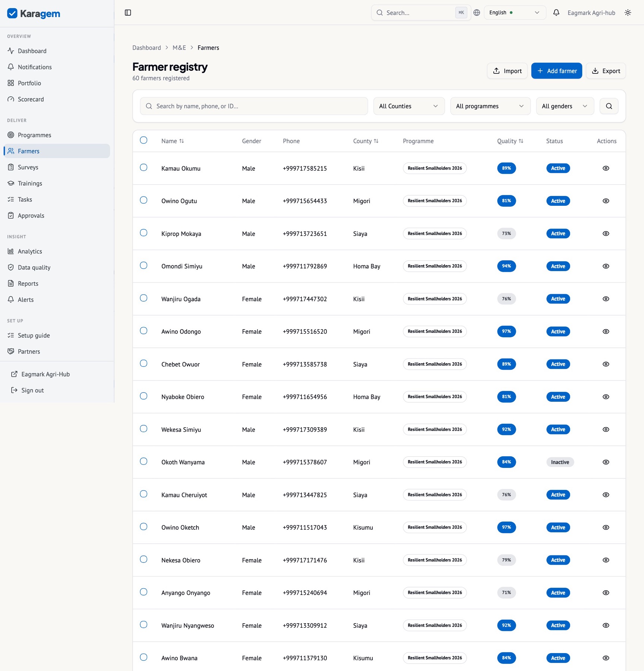644x671 pixels.
Task: View details for Owino Ogutu
Action: tap(606, 201)
